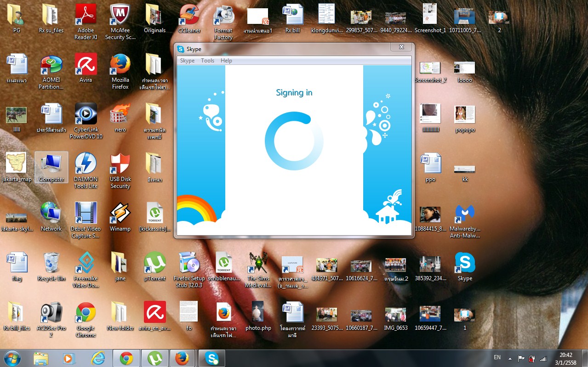Select The Sims Medieval desktop icon
This screenshot has height=367, width=588.
pyautogui.click(x=258, y=270)
